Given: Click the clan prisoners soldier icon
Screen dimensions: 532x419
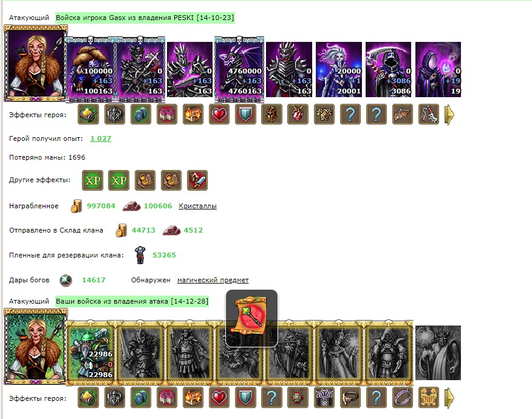Looking at the screenshot, I should [x=140, y=255].
